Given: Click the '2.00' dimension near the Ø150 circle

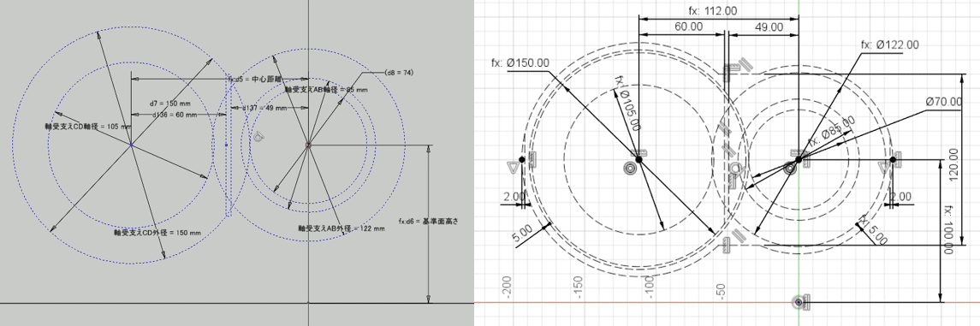Looking at the screenshot, I should [514, 197].
